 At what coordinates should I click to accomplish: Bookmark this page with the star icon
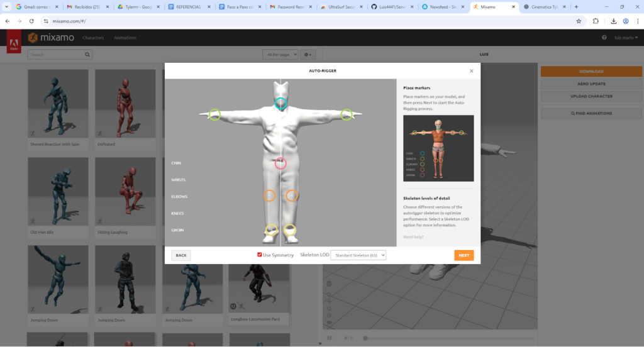[x=579, y=21]
